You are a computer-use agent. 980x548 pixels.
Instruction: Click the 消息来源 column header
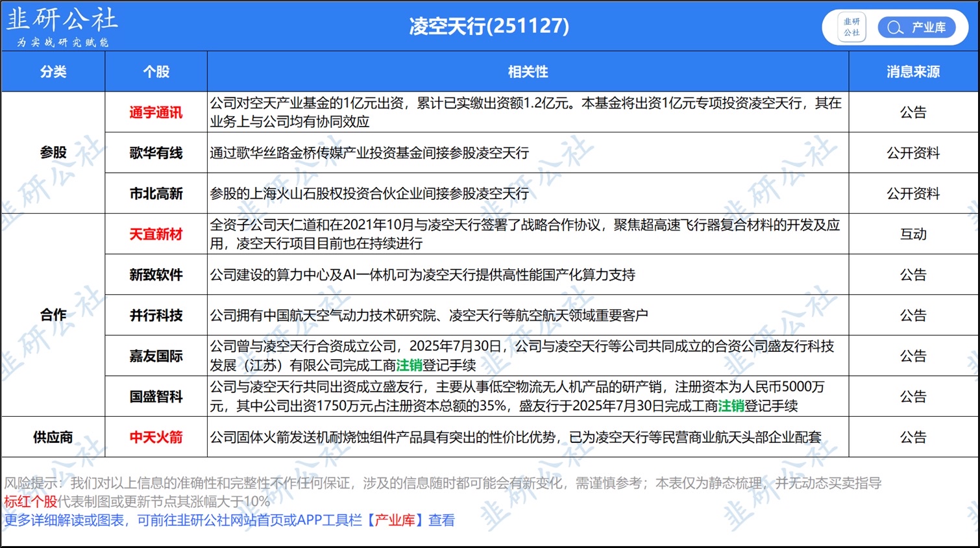(x=913, y=71)
